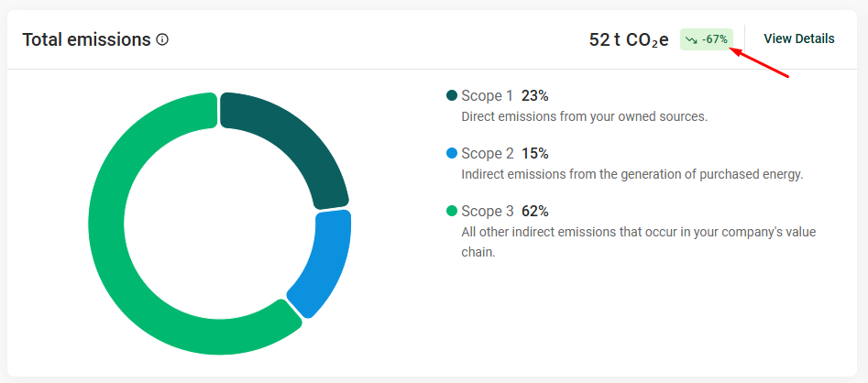
Task: Open the View Details link
Action: 798,38
